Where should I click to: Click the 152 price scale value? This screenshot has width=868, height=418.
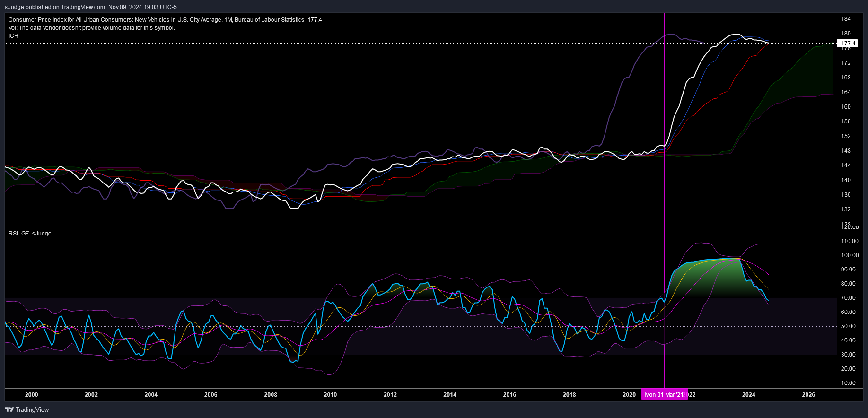coord(846,136)
